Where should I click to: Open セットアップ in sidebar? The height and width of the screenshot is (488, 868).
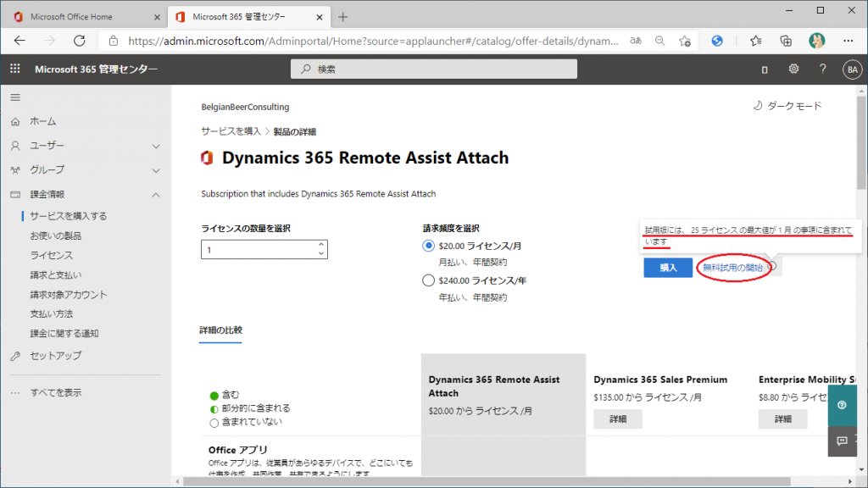tap(56, 356)
